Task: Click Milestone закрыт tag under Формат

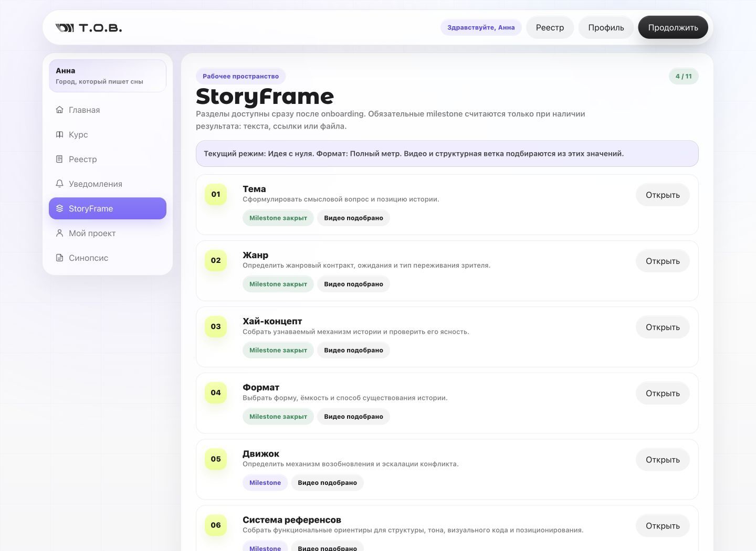Action: point(278,416)
